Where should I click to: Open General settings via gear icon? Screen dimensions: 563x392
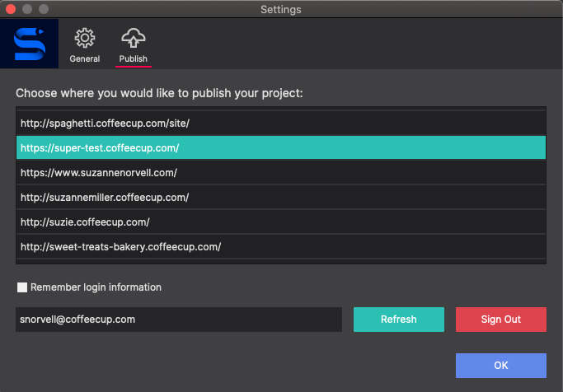pos(85,38)
